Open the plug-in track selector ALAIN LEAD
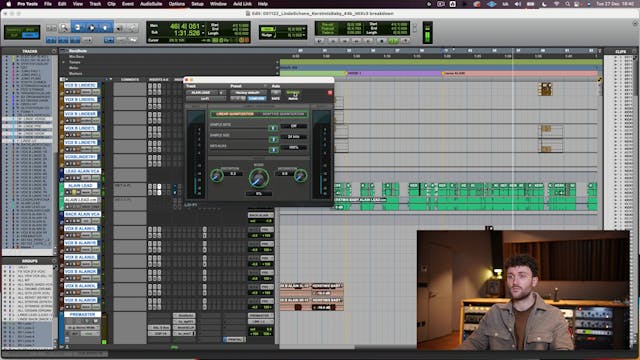This screenshot has width=640, height=360. coord(202,93)
